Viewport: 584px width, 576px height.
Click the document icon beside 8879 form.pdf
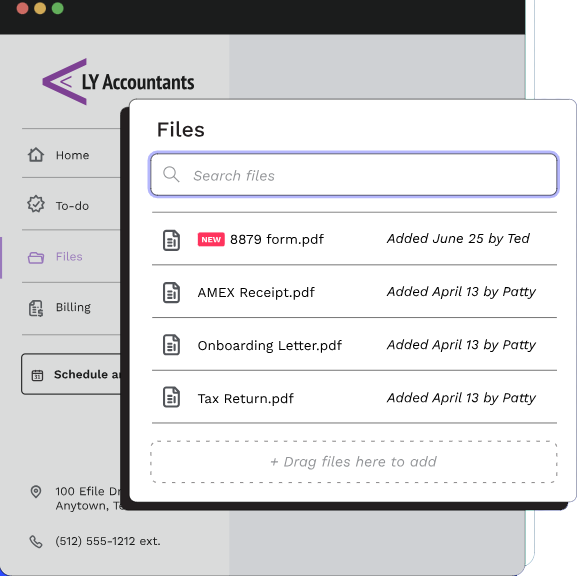point(171,240)
